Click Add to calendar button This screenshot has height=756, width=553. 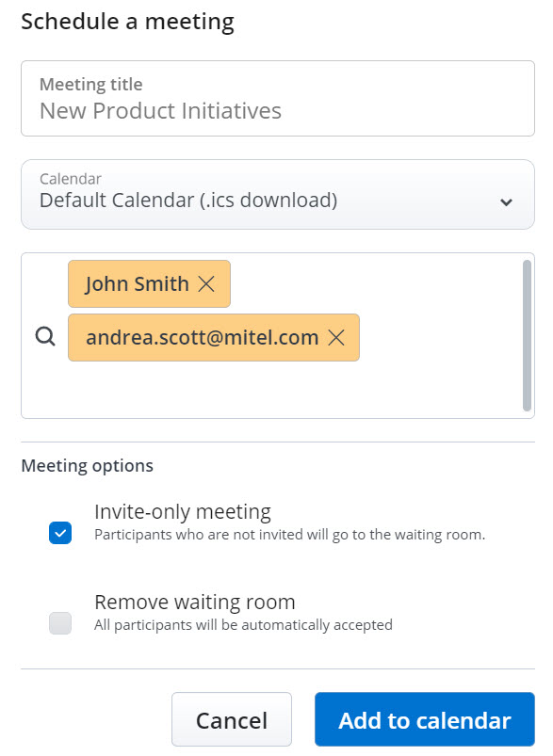425,720
